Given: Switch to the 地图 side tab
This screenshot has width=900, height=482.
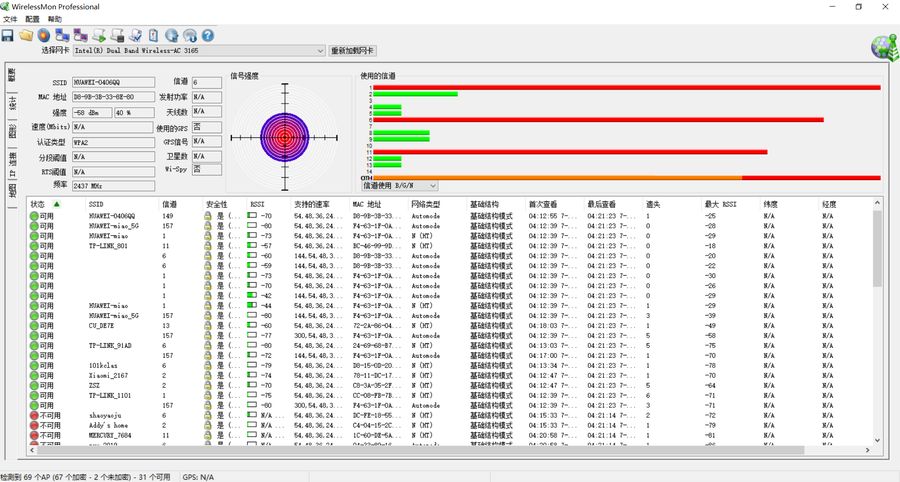Looking at the screenshot, I should (12, 191).
